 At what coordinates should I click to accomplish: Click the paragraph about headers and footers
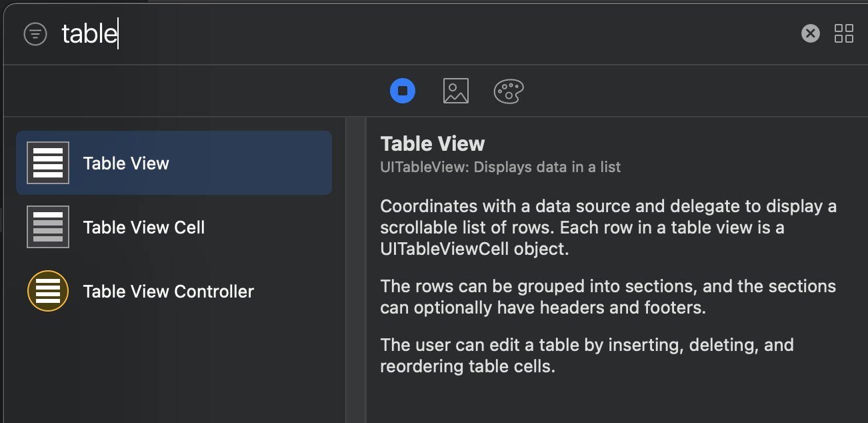pos(607,297)
